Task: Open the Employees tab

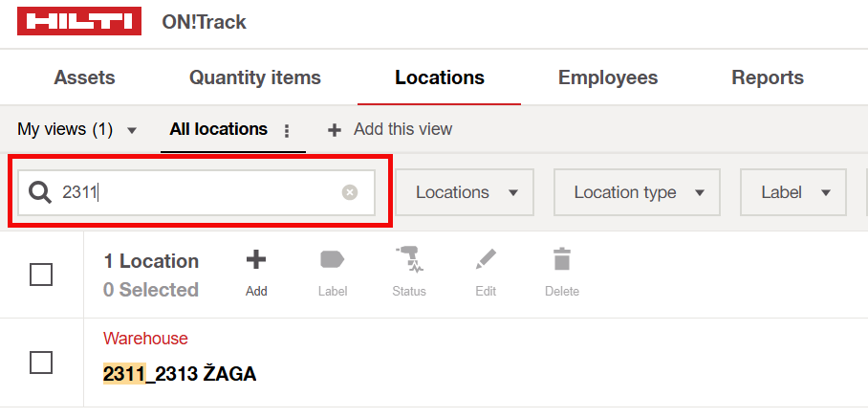Action: (608, 78)
